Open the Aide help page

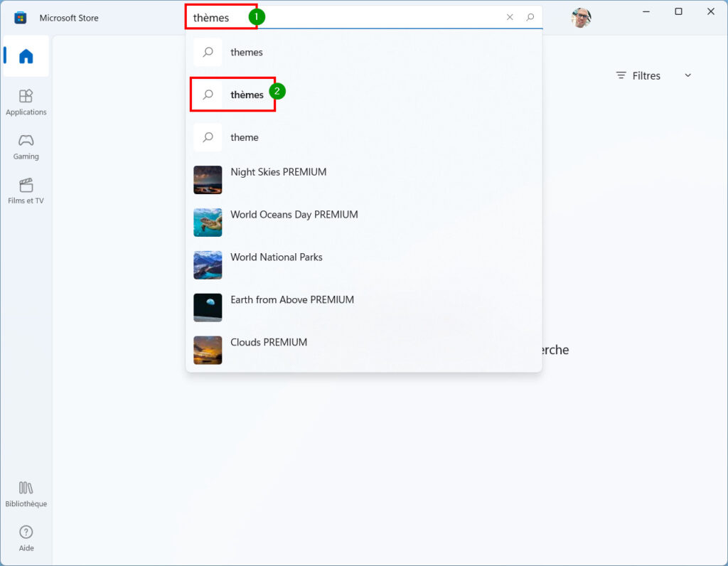pos(26,538)
